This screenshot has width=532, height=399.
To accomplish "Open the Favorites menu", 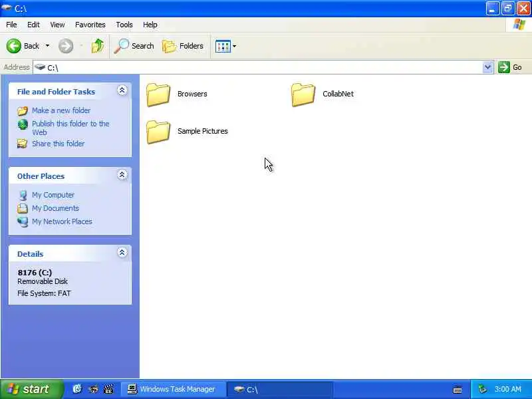I will pos(90,25).
